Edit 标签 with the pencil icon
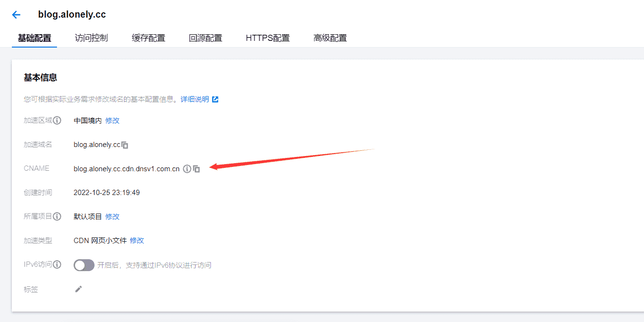Viewport: 644px width, 322px height. coord(79,289)
